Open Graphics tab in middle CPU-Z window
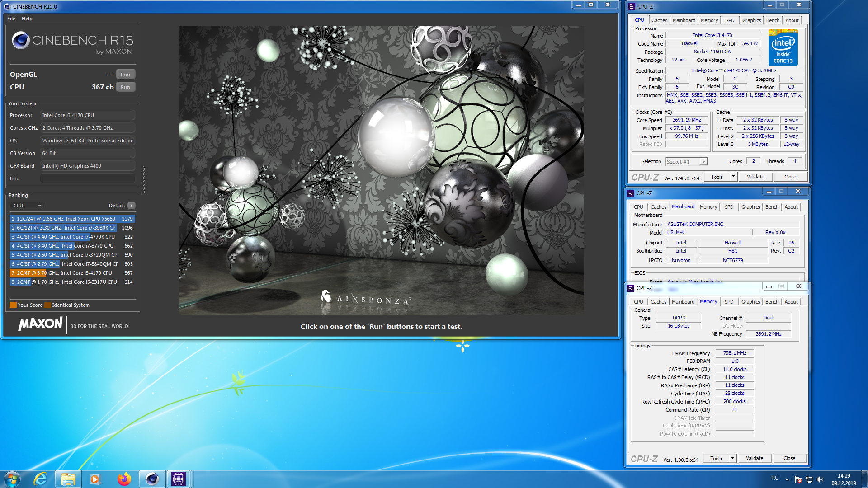Image resolution: width=868 pixels, height=488 pixels. point(750,207)
